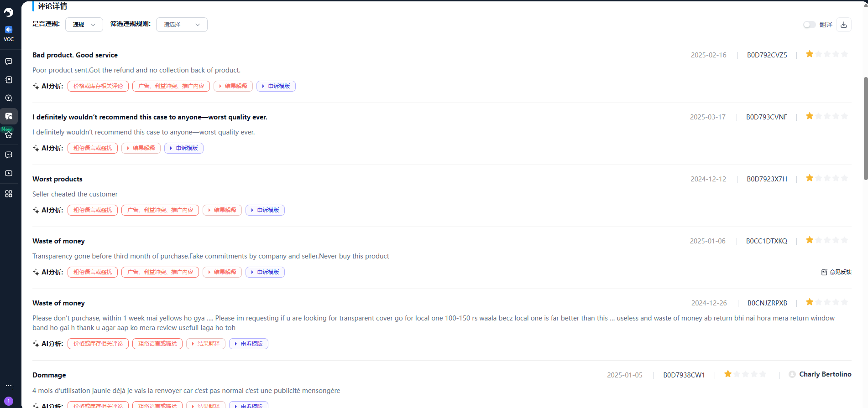The image size is (868, 408).
Task: Open the four-square apps grid icon
Action: point(9,194)
